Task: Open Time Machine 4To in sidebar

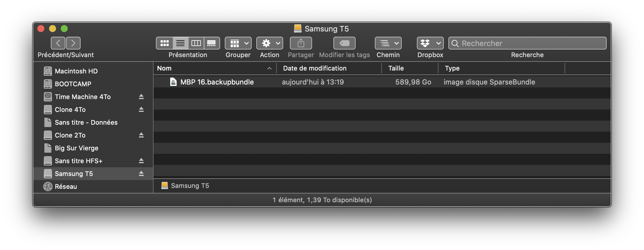Action: pos(93,97)
